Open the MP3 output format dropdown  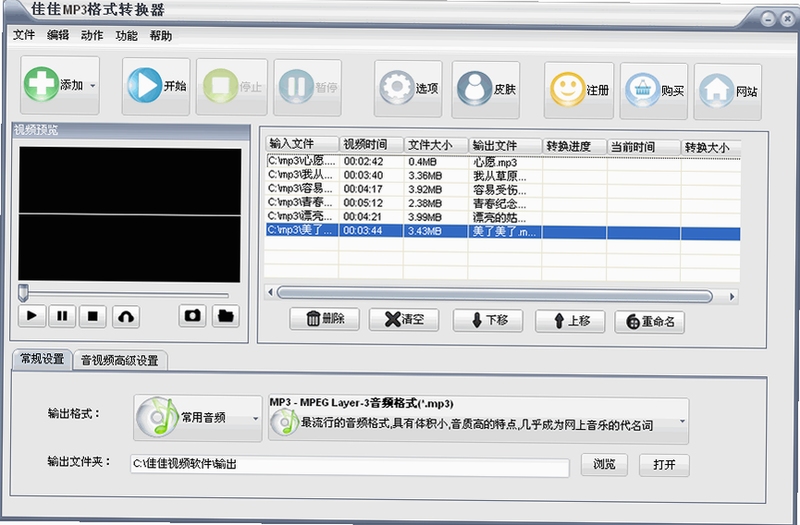pos(478,420)
